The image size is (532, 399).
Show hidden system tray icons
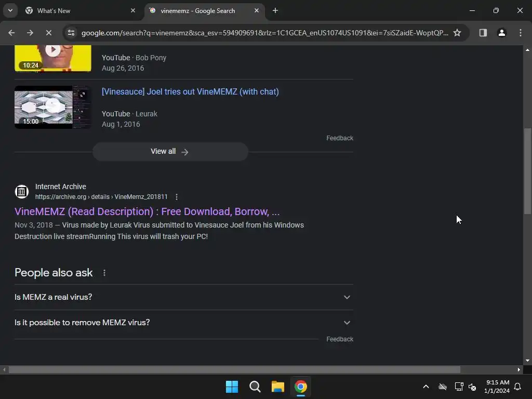(426, 387)
